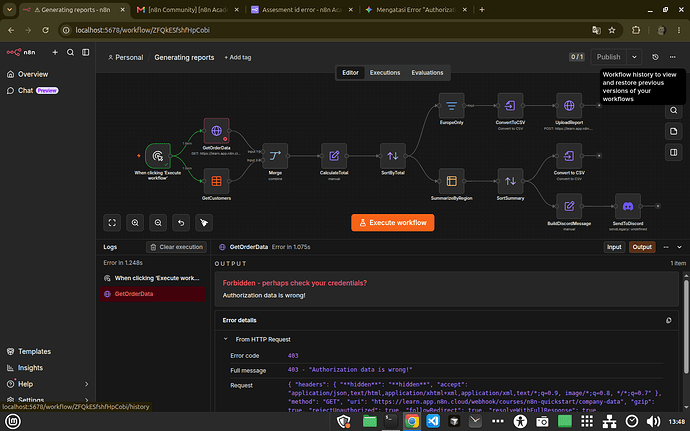The image size is (690, 431).
Task: Click the Generating reports workflow name
Action: 184,57
